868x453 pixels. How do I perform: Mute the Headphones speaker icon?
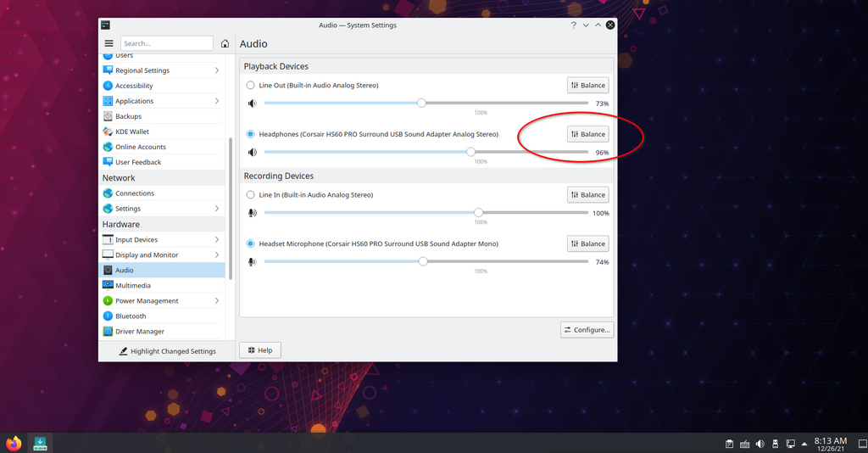252,153
